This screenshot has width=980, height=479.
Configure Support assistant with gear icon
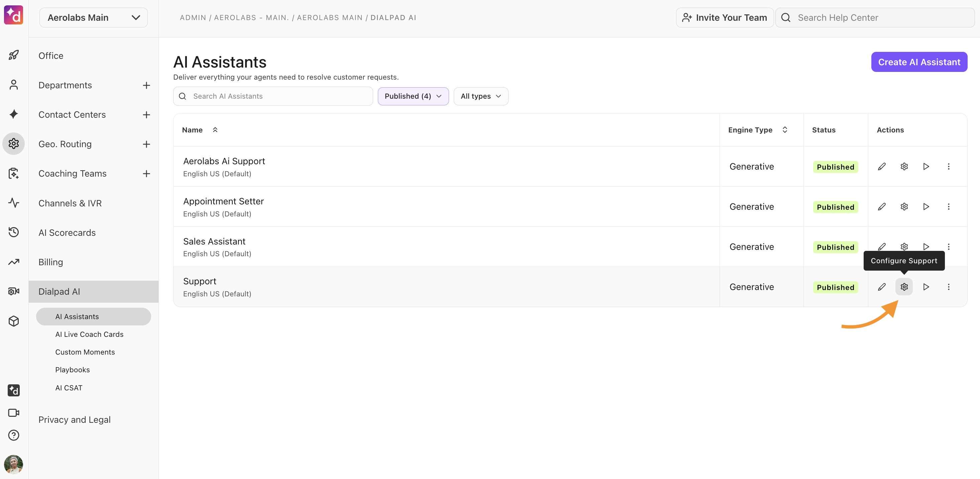click(904, 287)
